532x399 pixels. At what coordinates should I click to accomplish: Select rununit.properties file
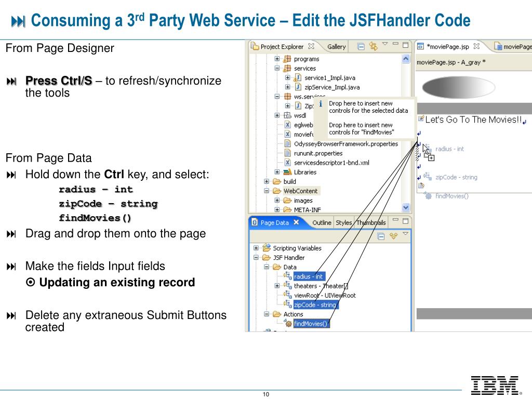pos(318,153)
